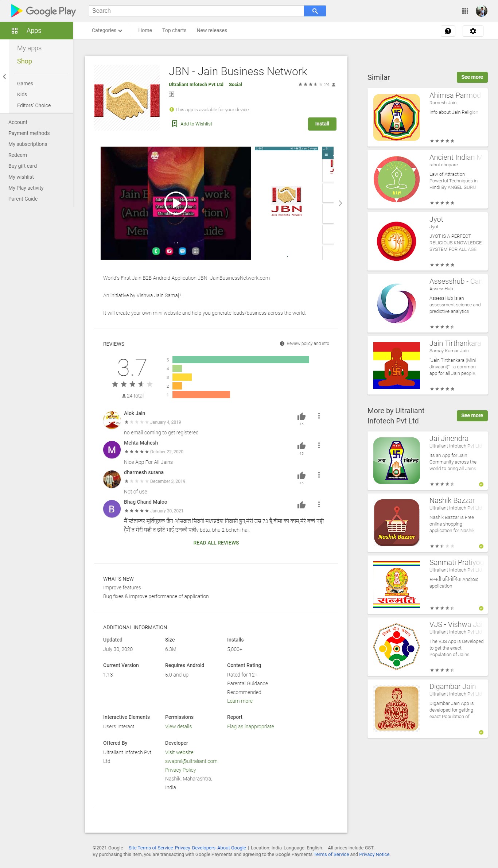This screenshot has height=868, width=498.
Task: Focus the Search input field
Action: (197, 11)
